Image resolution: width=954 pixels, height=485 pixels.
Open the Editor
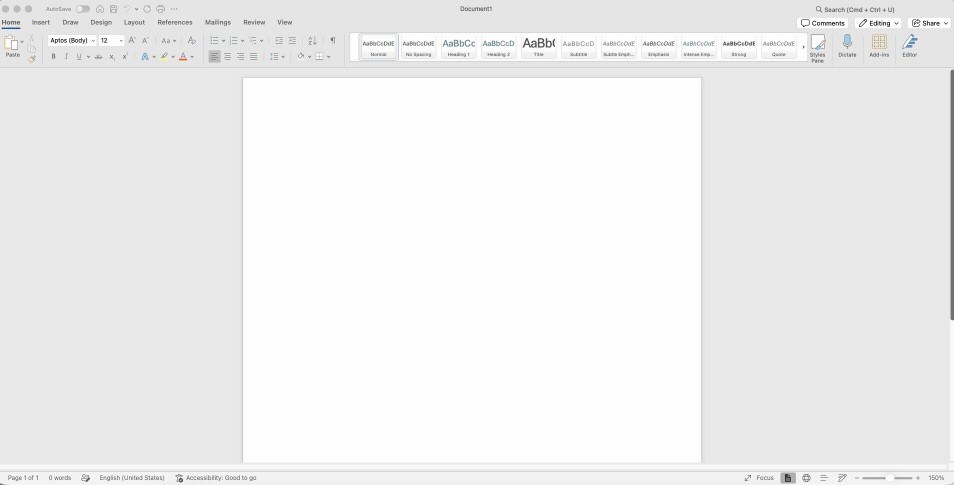click(910, 46)
